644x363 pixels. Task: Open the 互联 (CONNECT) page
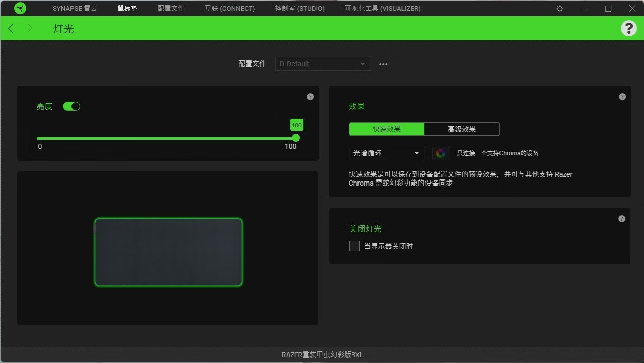click(229, 8)
